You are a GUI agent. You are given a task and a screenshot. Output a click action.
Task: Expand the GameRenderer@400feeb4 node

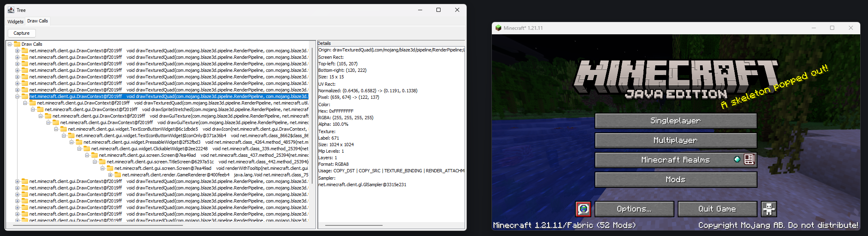110,175
